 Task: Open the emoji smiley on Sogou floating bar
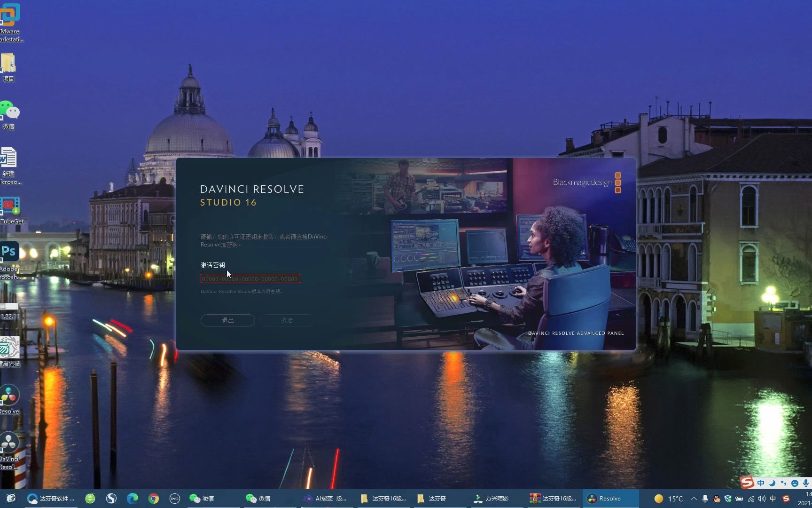point(795,483)
